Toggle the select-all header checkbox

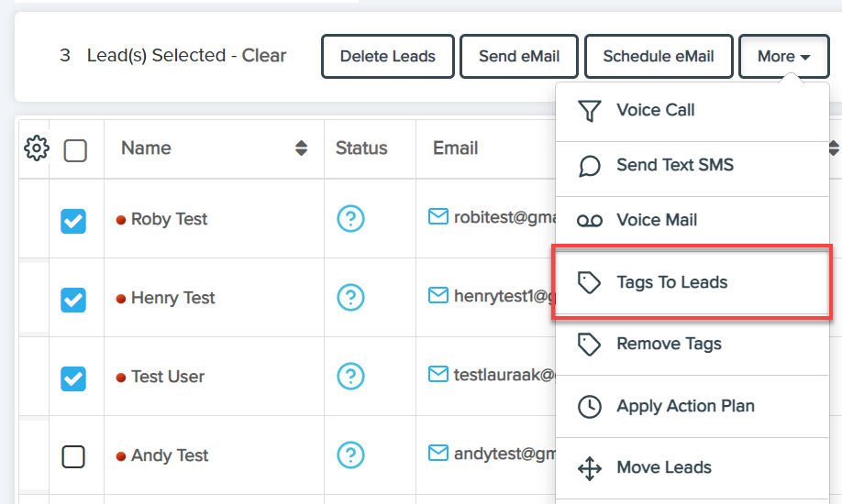tap(75, 149)
